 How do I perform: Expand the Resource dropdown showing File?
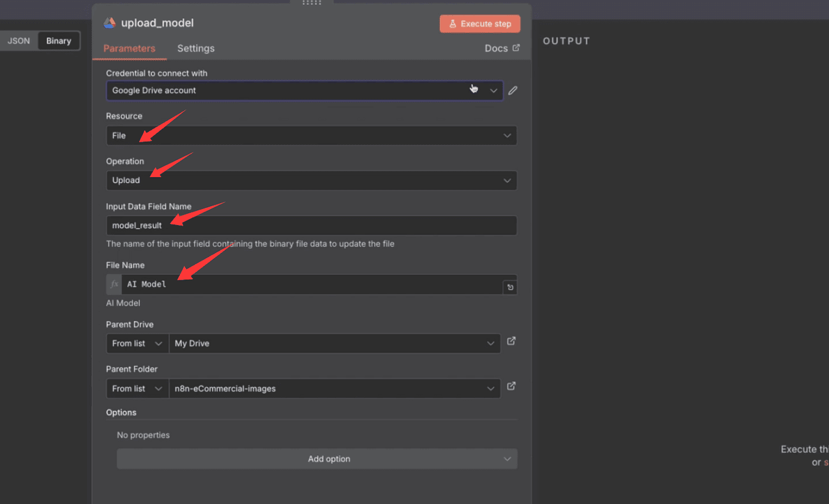point(311,136)
